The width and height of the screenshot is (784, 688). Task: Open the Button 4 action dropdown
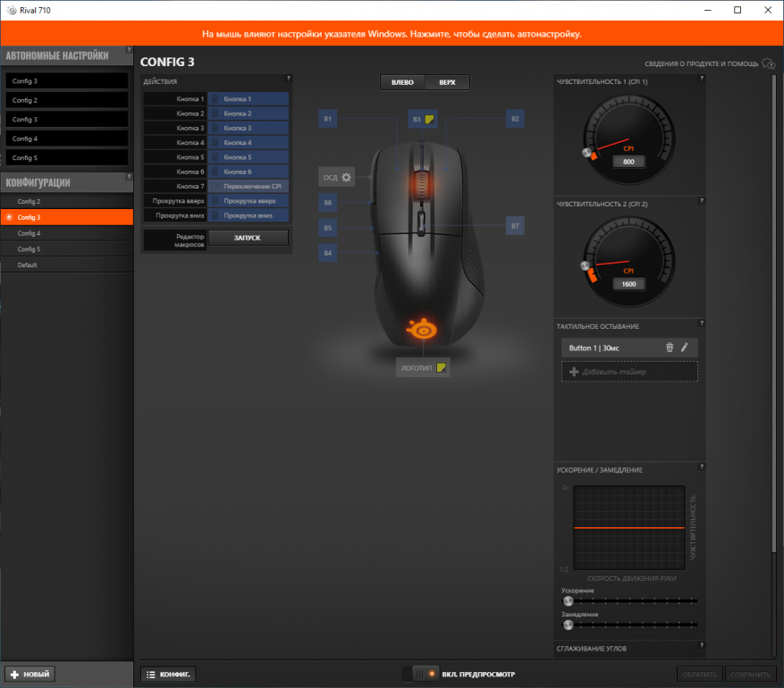(248, 142)
